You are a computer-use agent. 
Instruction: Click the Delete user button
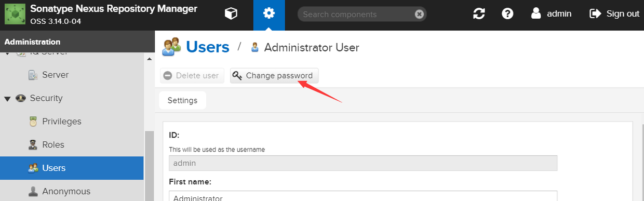click(x=193, y=75)
